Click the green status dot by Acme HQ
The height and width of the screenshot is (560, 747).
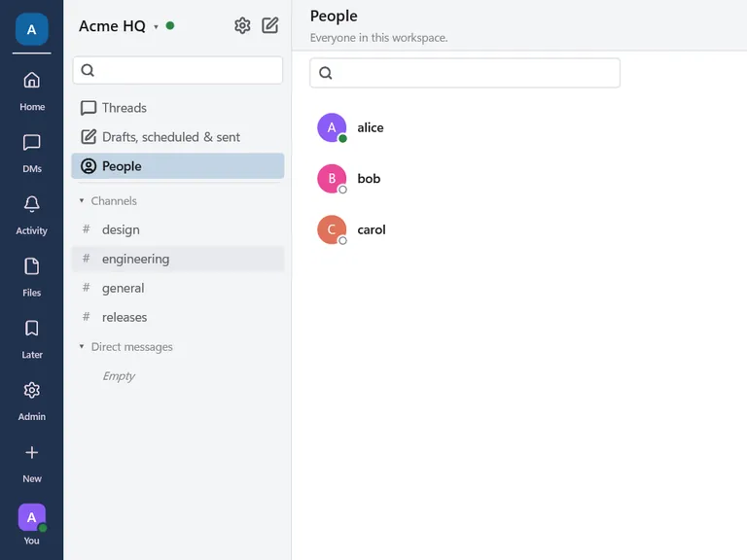(x=170, y=25)
